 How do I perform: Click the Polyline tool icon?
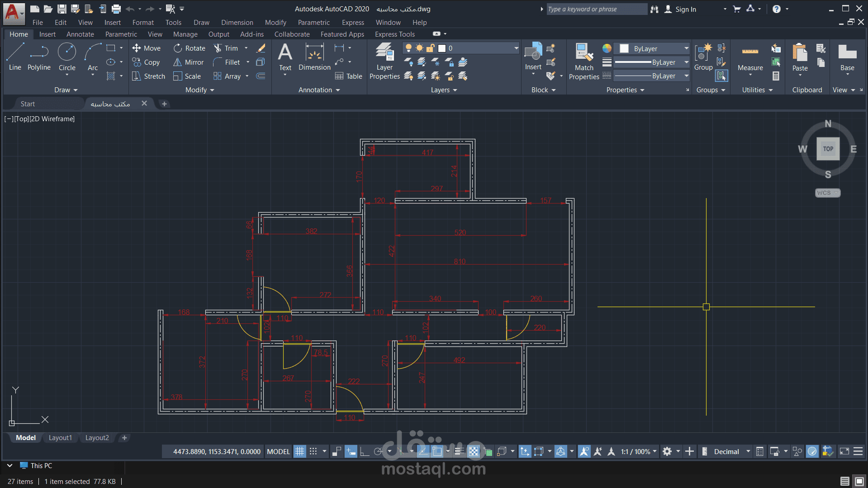(x=39, y=52)
